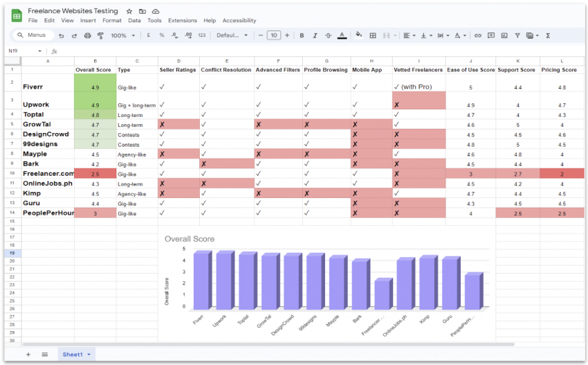
Task: Increase decimal places button
Action: (188, 35)
